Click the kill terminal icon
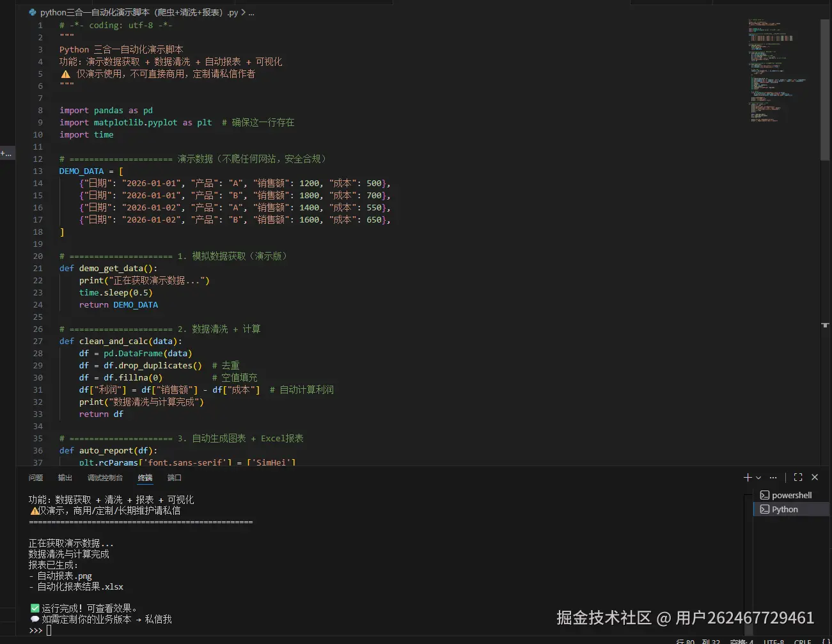 tap(815, 476)
